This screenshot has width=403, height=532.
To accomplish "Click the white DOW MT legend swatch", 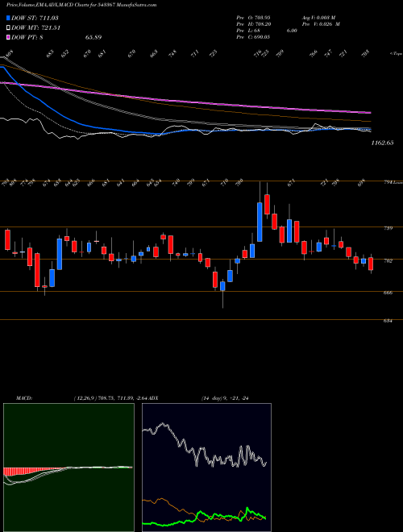I will (x=8, y=28).
